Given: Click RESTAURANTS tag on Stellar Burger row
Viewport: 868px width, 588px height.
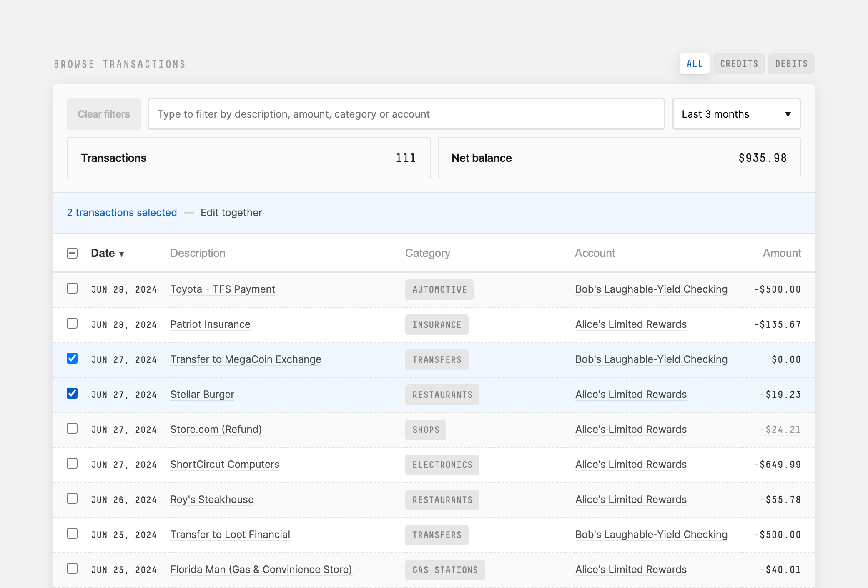Looking at the screenshot, I should coord(442,395).
